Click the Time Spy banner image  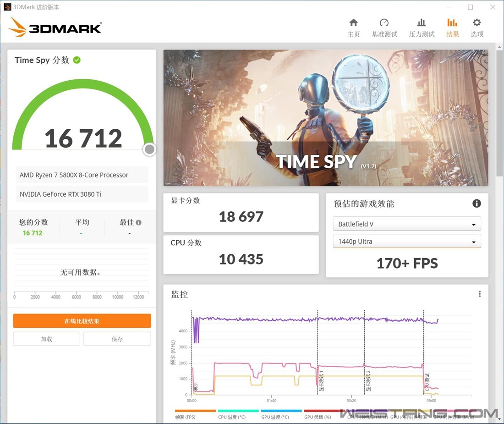pyautogui.click(x=326, y=118)
